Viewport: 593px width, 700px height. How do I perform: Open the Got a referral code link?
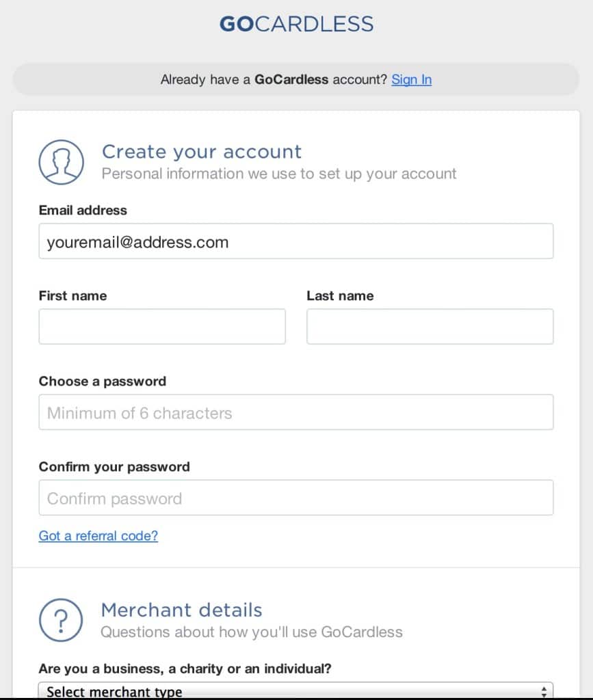pos(98,536)
